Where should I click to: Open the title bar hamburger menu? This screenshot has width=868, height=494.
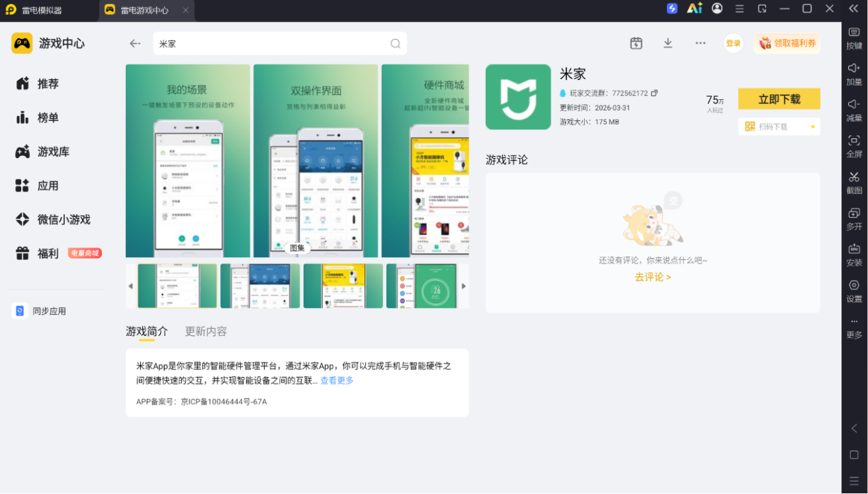[x=739, y=9]
